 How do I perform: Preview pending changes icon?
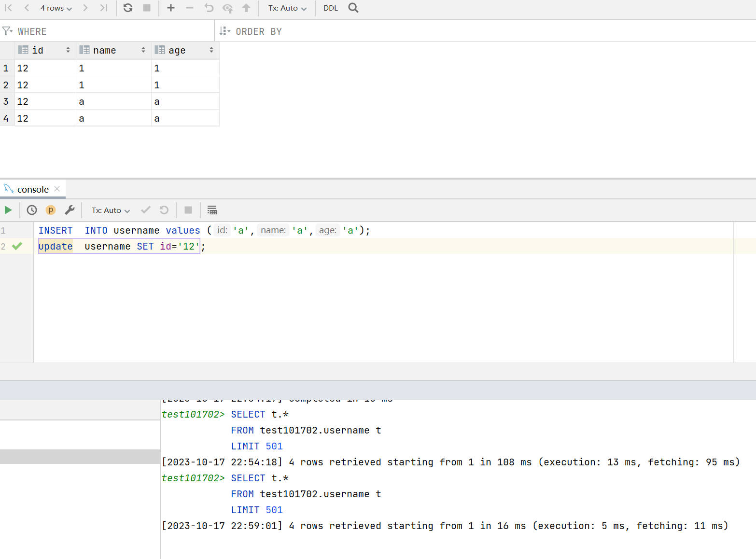coord(227,8)
